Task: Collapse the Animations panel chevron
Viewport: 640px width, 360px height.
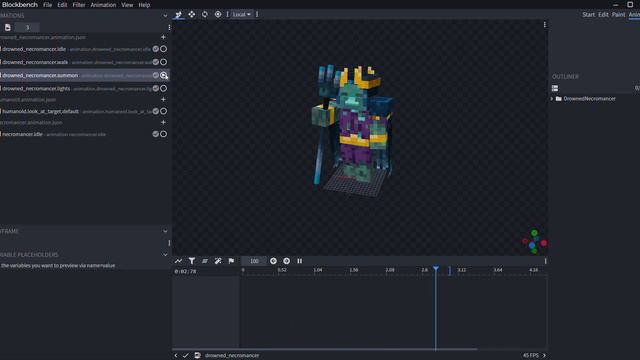Action: pos(165,16)
